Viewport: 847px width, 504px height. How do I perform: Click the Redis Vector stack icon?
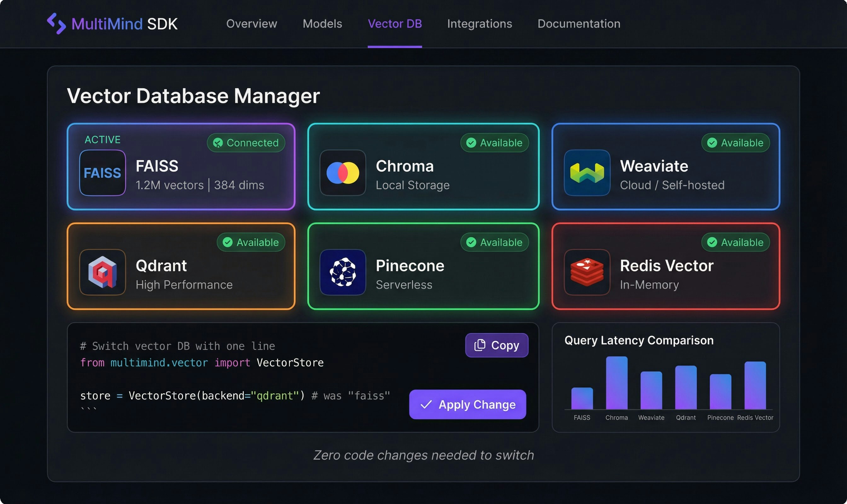click(x=587, y=272)
